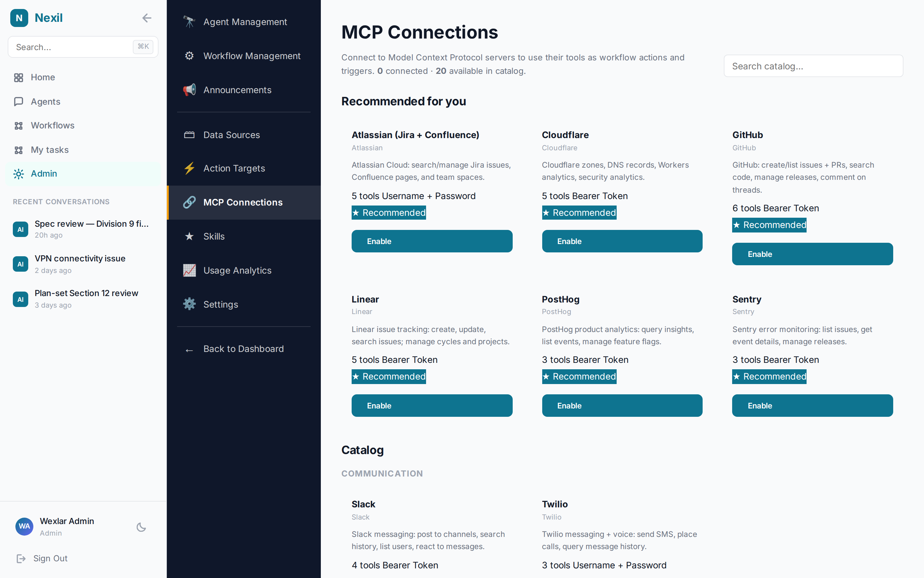
Task: Enable the GitHub connection
Action: (812, 254)
